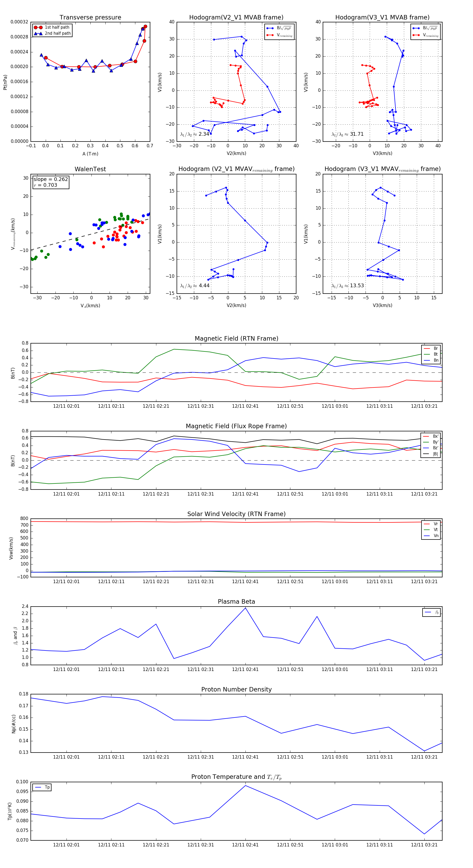Click the 'A (T·m)' x-axis label
Screen dimensions: 473x868
[90, 154]
